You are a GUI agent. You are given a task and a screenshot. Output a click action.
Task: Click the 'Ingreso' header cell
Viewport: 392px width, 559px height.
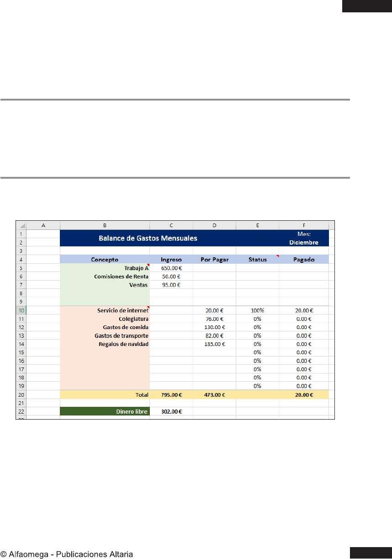pos(171,259)
